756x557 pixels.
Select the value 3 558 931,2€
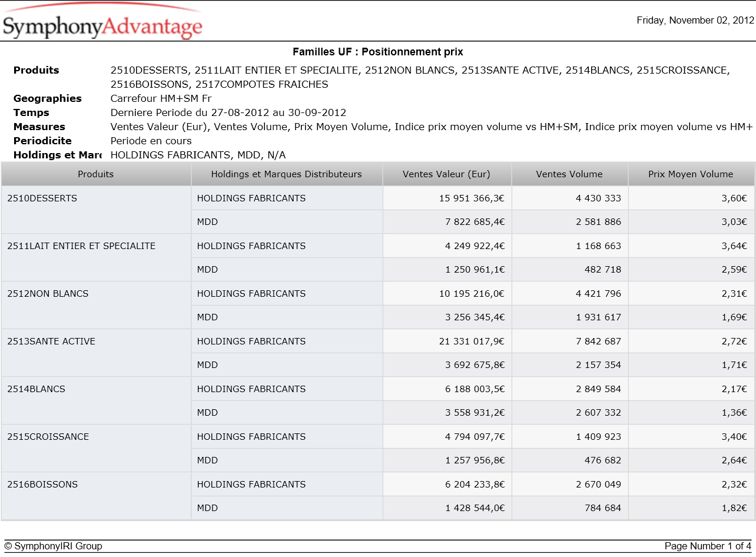(x=475, y=413)
